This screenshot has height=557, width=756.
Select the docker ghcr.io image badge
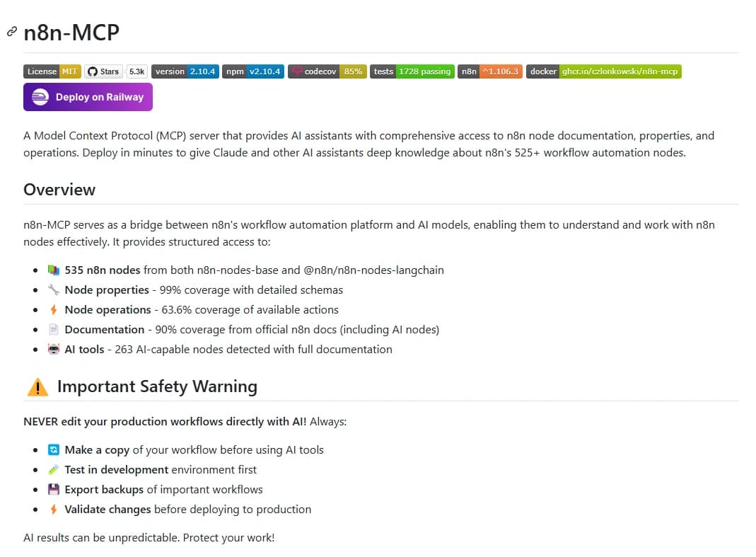tap(603, 71)
